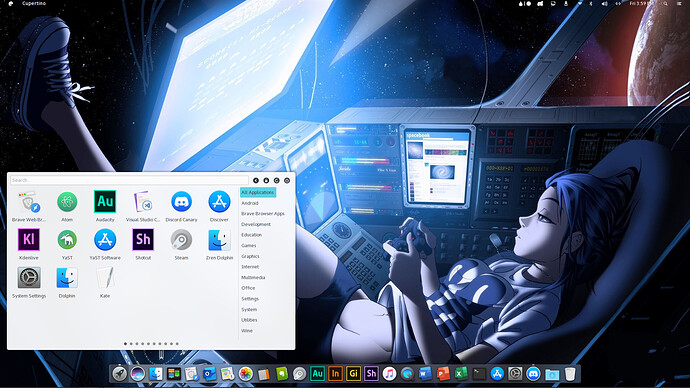Open the Au icon in the dock
The height and width of the screenshot is (388, 690).
tap(317, 374)
